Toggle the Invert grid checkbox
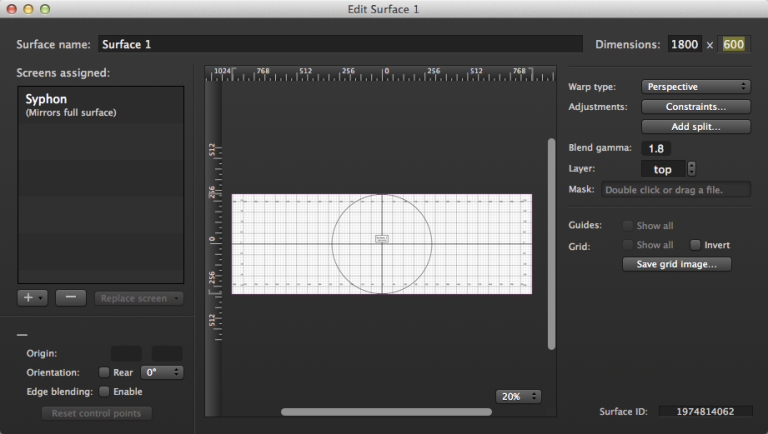768x434 pixels. tap(695, 245)
